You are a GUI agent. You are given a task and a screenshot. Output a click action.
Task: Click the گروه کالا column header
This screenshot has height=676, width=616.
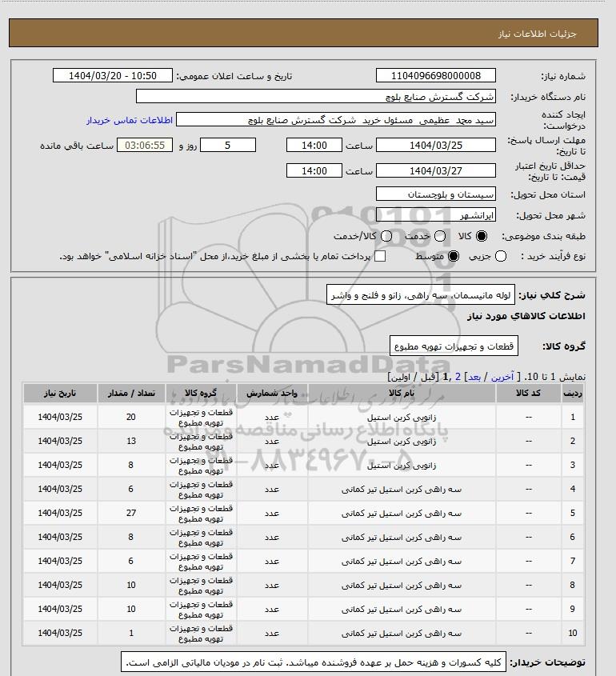[x=201, y=393]
